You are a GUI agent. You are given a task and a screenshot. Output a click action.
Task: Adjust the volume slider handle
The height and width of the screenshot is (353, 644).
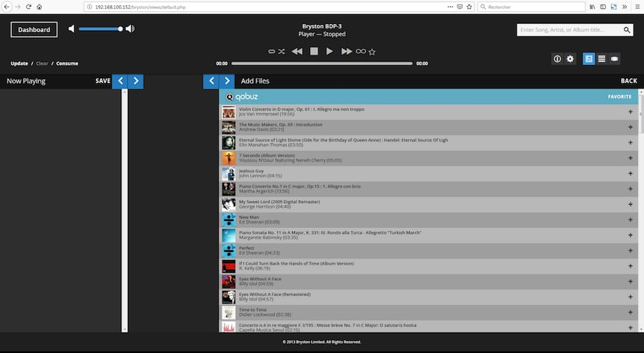120,28
